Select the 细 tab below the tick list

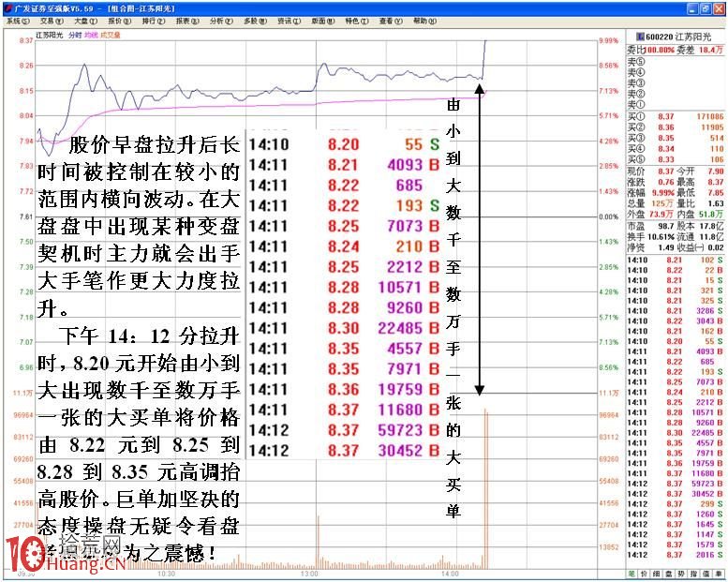click(657, 575)
